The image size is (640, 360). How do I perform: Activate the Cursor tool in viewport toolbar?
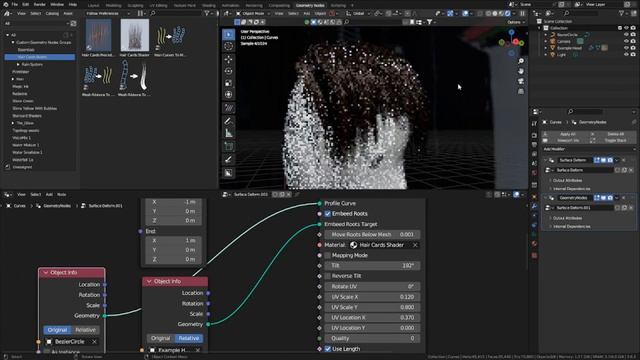click(229, 47)
